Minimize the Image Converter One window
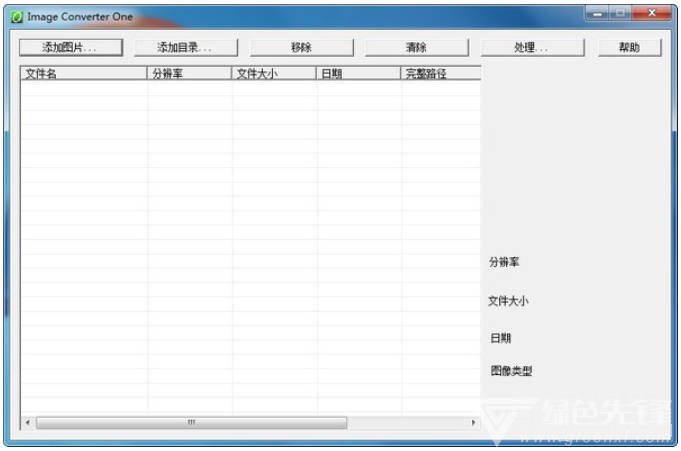Viewport: 681px width, 451px height. pyautogui.click(x=597, y=13)
